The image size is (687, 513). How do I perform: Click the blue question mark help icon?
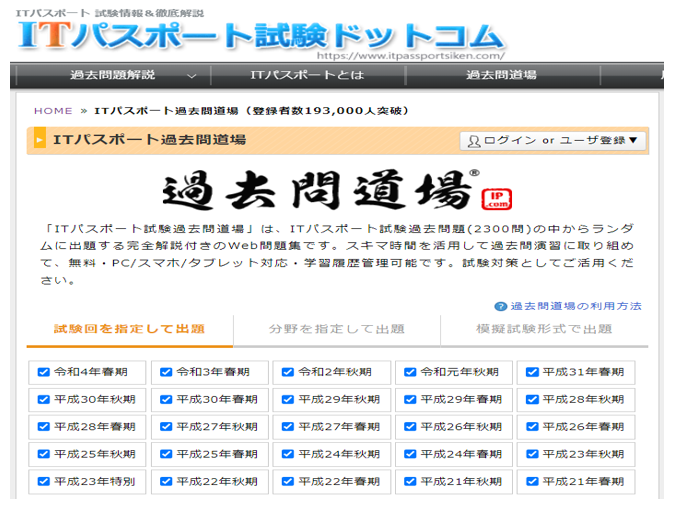click(500, 307)
